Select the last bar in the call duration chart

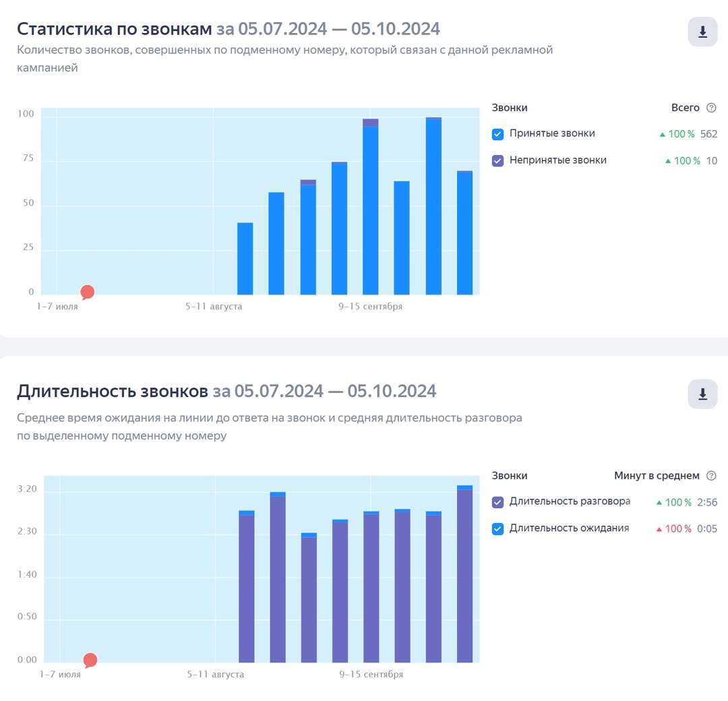click(464, 574)
